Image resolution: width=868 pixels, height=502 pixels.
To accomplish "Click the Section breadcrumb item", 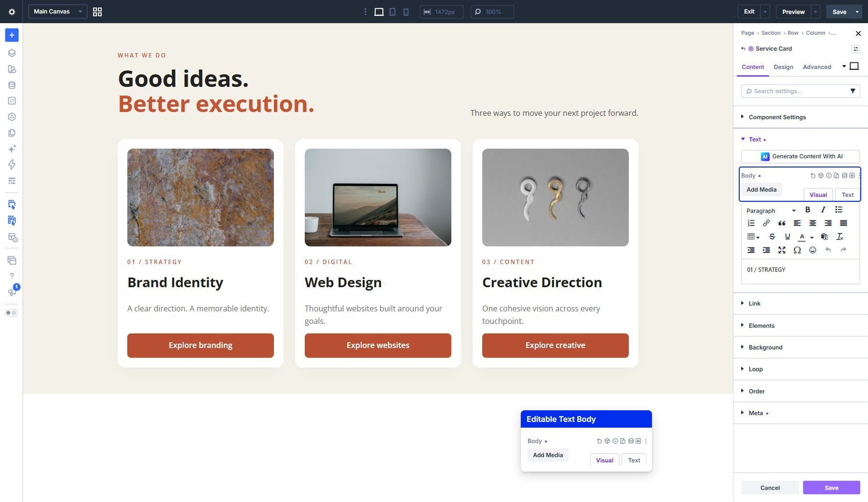I will tap(771, 33).
